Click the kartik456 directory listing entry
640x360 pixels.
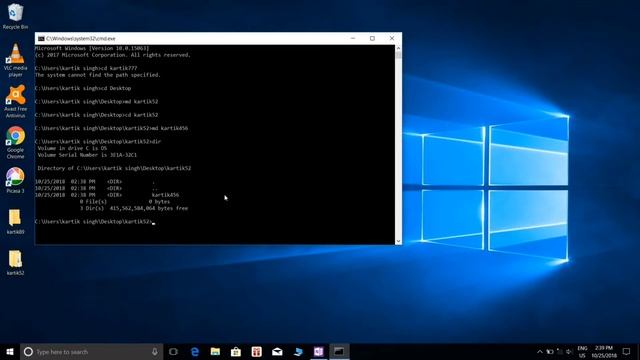(x=107, y=195)
